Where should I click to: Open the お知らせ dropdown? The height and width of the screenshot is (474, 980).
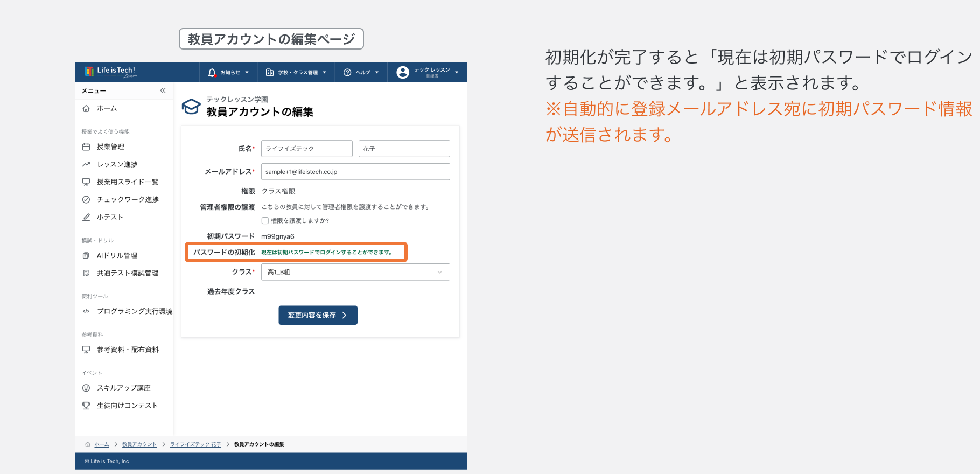click(x=229, y=72)
